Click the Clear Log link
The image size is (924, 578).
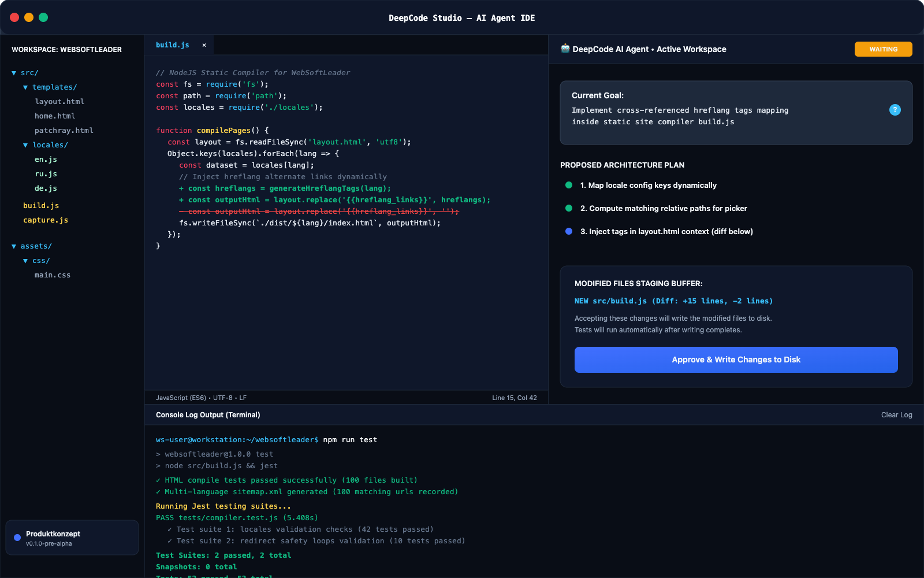point(896,415)
